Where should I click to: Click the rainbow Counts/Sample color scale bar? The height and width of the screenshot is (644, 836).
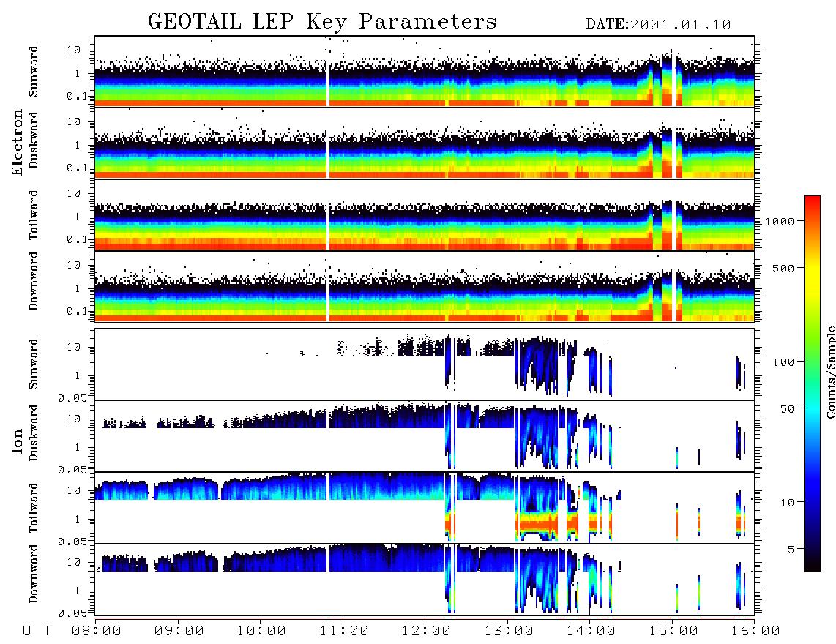click(813, 383)
